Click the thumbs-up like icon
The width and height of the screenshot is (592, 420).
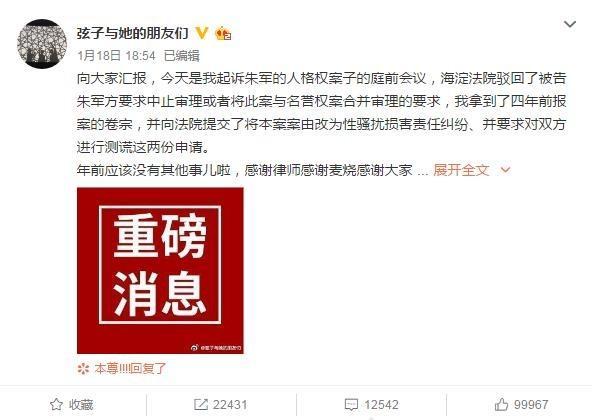[501, 405]
